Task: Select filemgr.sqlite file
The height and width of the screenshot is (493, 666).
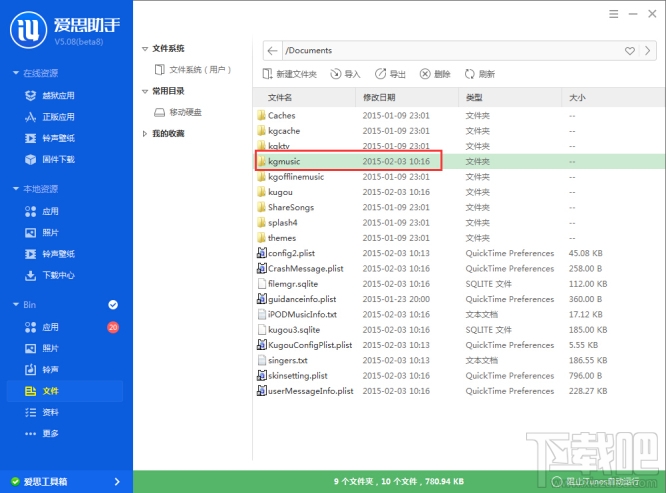Action: point(459,284)
